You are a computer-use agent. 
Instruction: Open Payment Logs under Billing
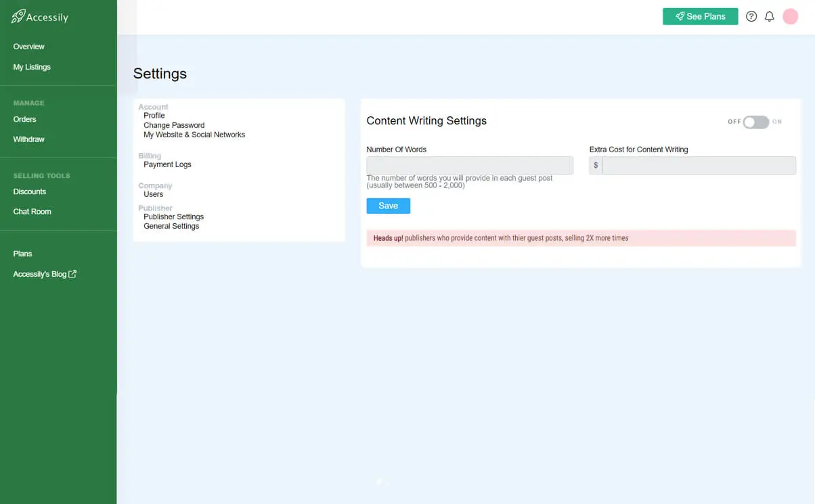167,164
